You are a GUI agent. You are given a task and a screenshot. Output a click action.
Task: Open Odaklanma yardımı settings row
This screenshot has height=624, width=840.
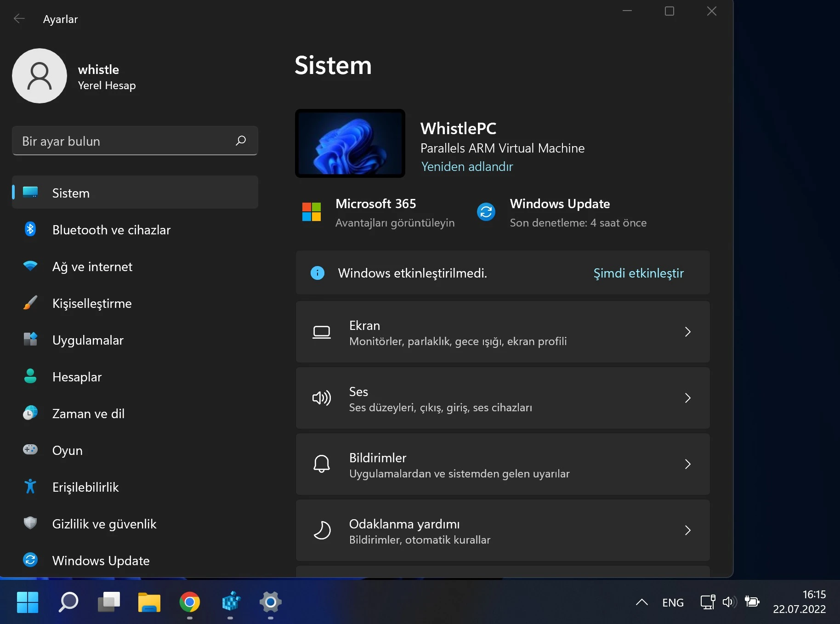click(x=503, y=530)
